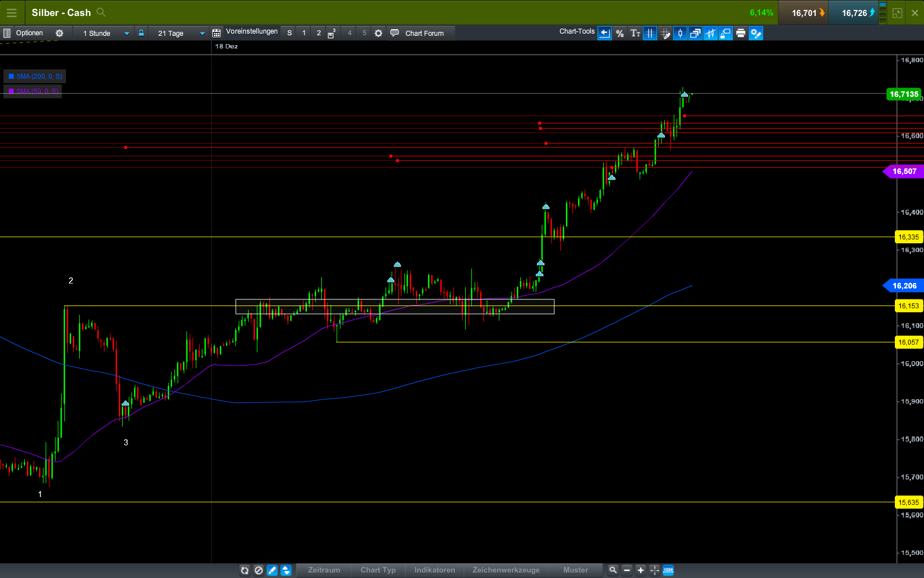Viewport: 924px width, 578px height.
Task: Click the Voreinstellungen button
Action: (x=251, y=31)
